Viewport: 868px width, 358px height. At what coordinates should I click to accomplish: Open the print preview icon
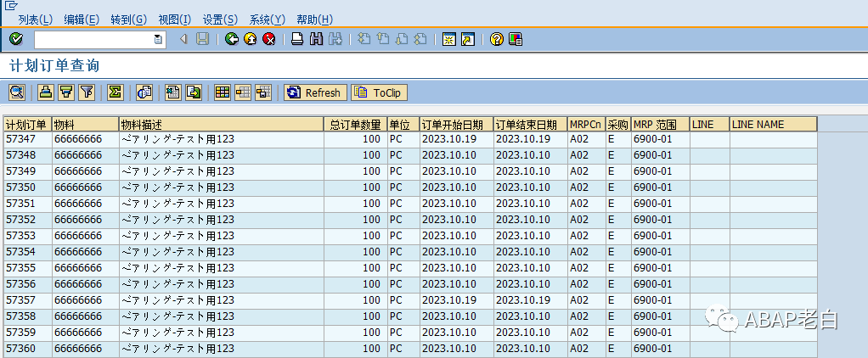coord(144,92)
